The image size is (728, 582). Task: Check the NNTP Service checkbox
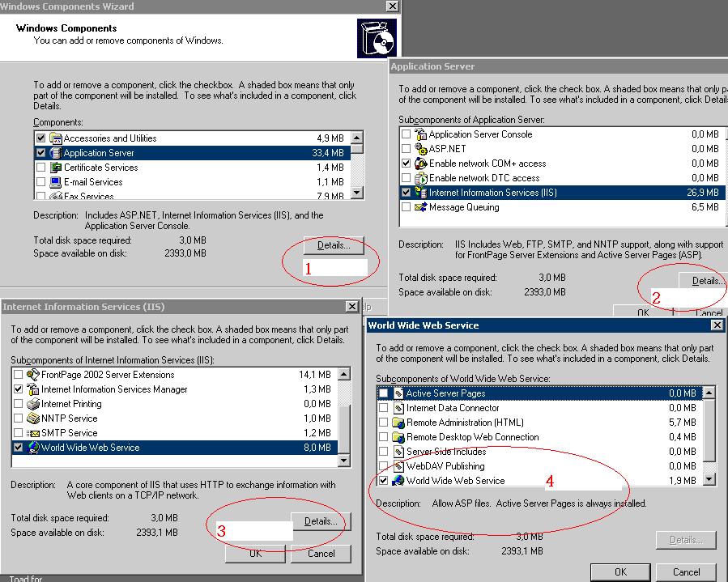pyautogui.click(x=18, y=418)
